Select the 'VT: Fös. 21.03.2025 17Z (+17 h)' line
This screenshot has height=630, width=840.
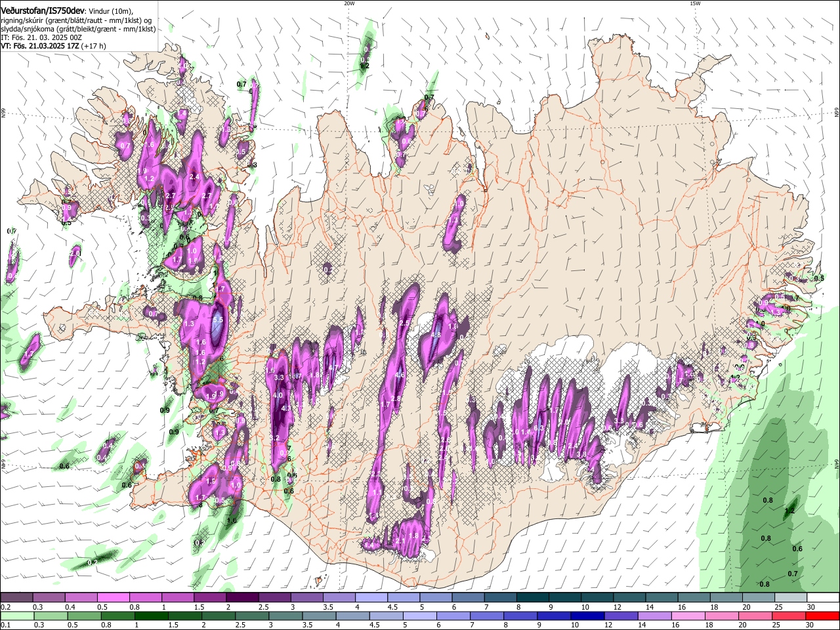tap(53, 46)
